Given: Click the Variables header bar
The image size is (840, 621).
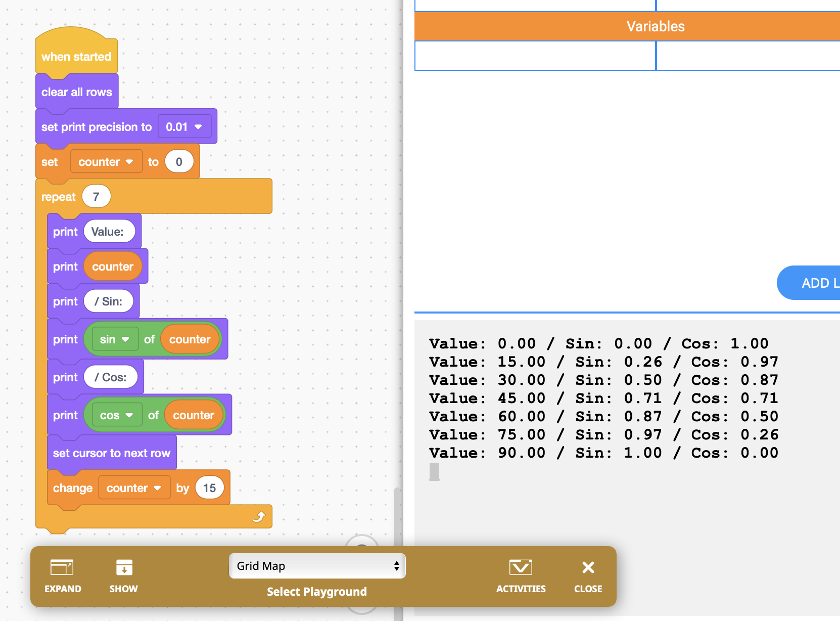Looking at the screenshot, I should click(627, 26).
